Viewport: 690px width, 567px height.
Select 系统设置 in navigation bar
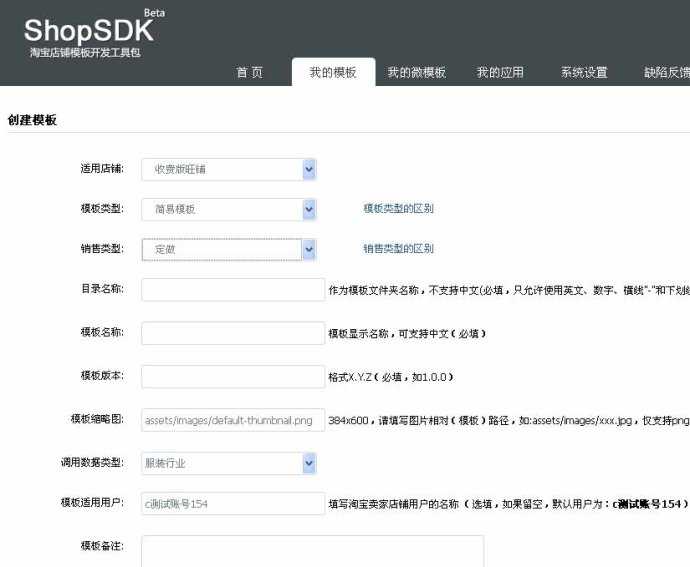click(x=584, y=73)
